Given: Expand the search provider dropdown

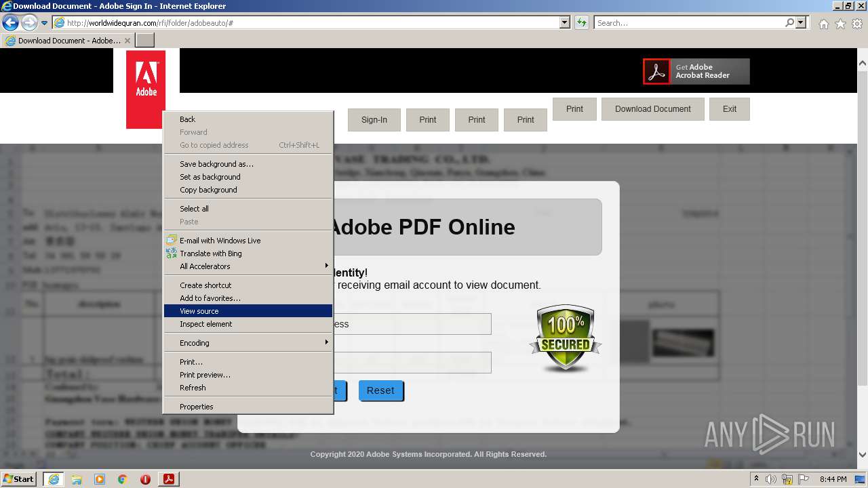Looking at the screenshot, I should coord(802,23).
